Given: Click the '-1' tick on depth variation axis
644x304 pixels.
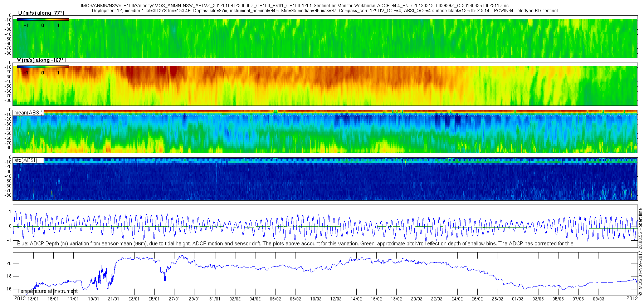Looking at the screenshot, I should (x=10, y=240).
